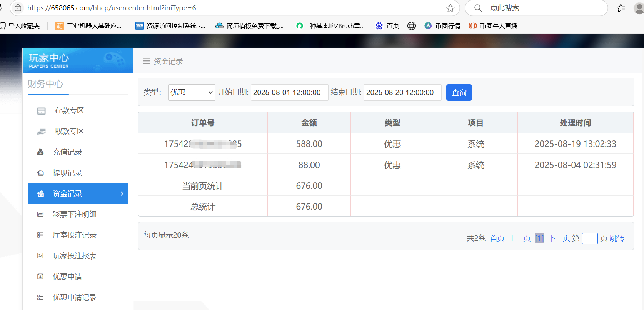644x310 pixels.
Task: Click the 充值记录 money bag icon
Action: click(x=40, y=152)
